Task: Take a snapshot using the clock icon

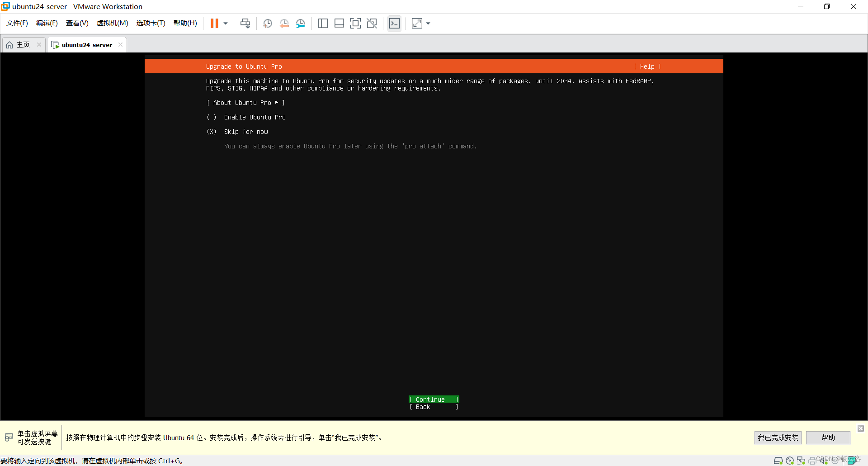Action: pos(268,24)
